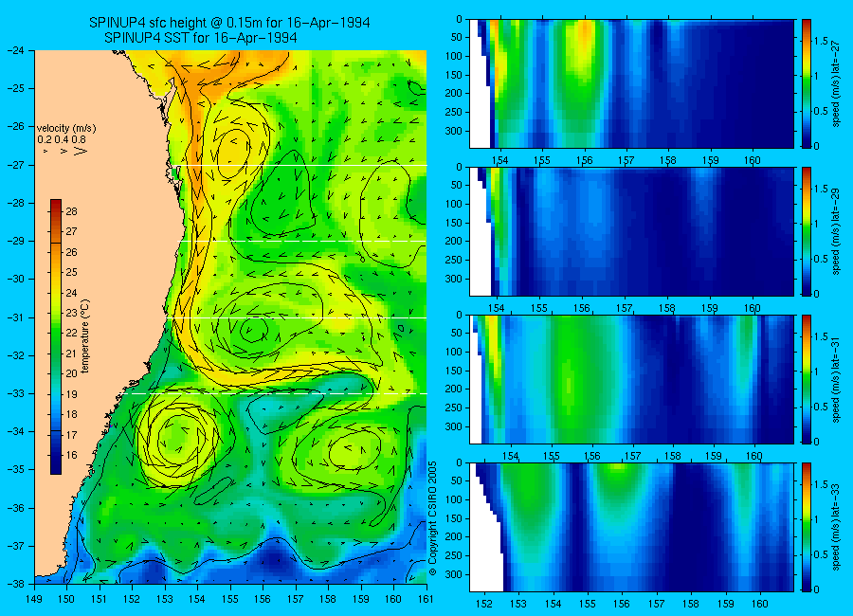Click the temperature color bar on the map
This screenshot has height=616, width=853.
pos(56,336)
